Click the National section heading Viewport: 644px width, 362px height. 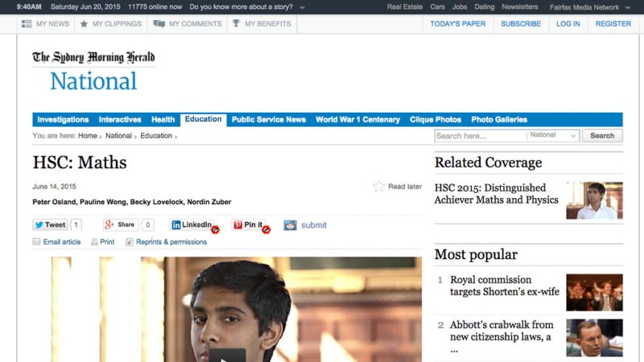click(x=93, y=81)
